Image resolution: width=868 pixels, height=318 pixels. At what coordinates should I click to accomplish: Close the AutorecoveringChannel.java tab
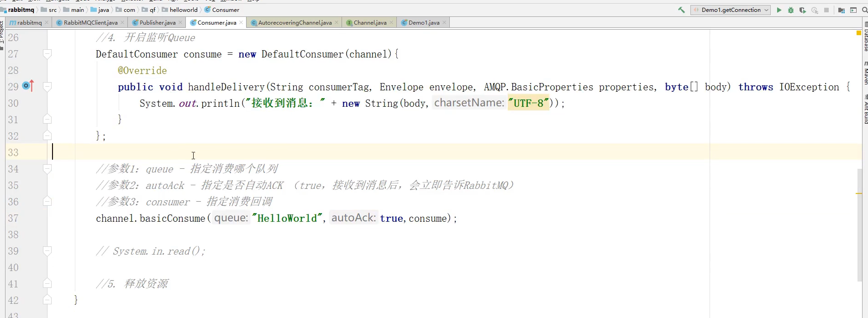point(337,22)
